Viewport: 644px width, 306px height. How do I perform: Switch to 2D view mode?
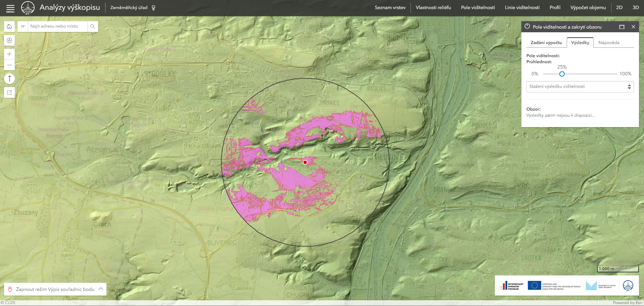pos(619,7)
